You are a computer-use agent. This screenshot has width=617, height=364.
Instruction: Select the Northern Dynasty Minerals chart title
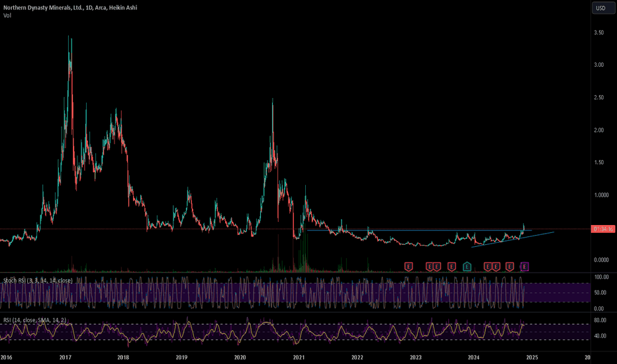tap(70, 7)
